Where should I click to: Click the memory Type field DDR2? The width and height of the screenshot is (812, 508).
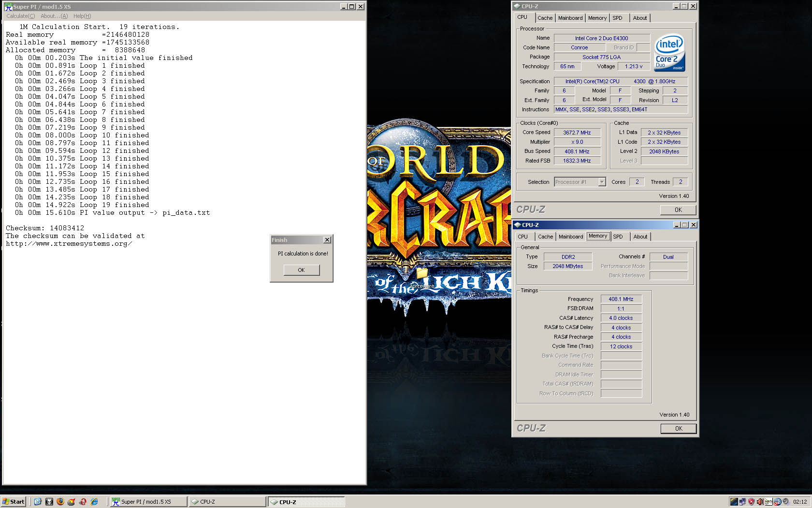pos(568,257)
